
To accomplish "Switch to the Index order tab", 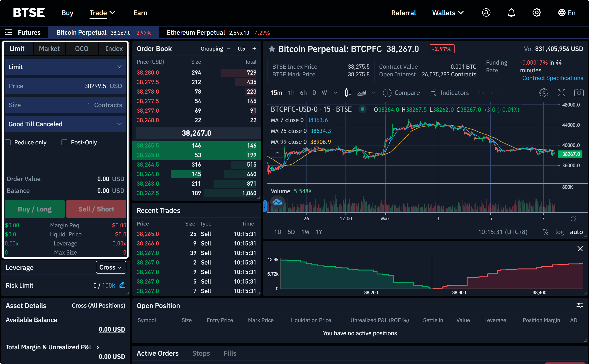I will pos(114,49).
